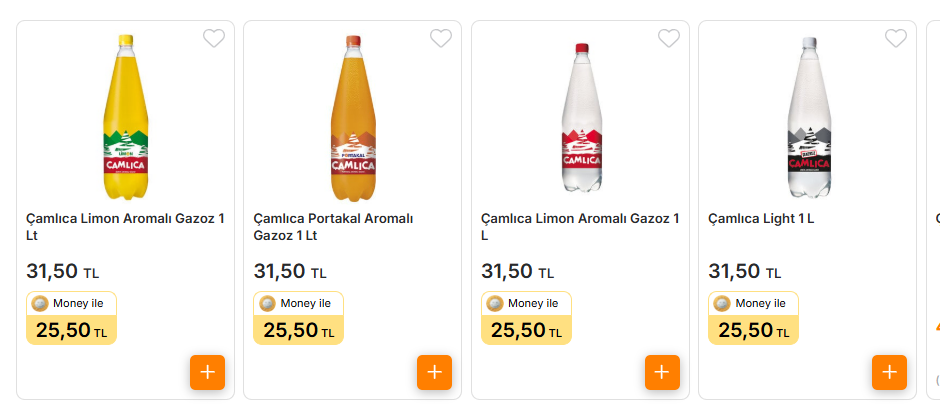Screen dimensions: 940x408
Task: Add clear Çamlıca Limon Gazoz 1 L to cart
Action: point(662,372)
